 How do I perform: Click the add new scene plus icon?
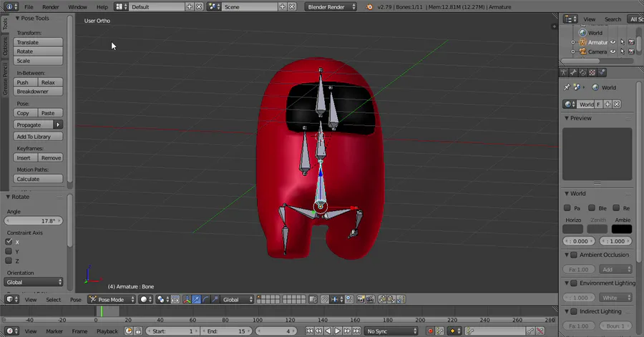click(x=282, y=6)
